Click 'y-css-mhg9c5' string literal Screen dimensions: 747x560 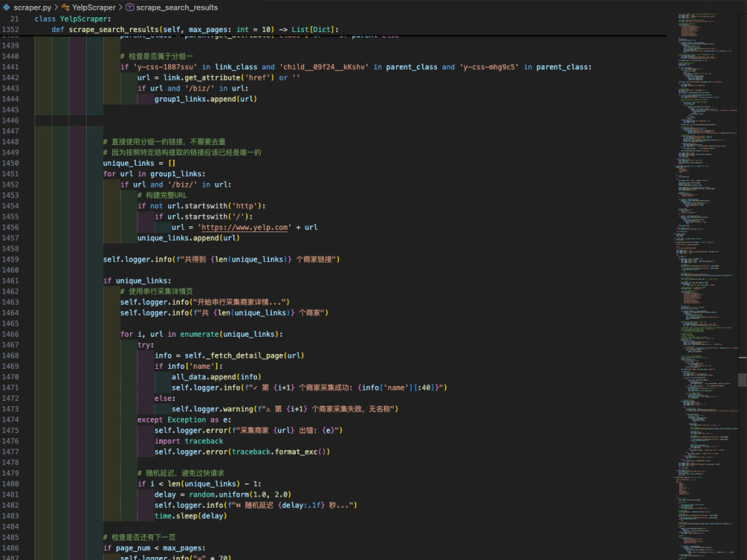click(x=490, y=66)
